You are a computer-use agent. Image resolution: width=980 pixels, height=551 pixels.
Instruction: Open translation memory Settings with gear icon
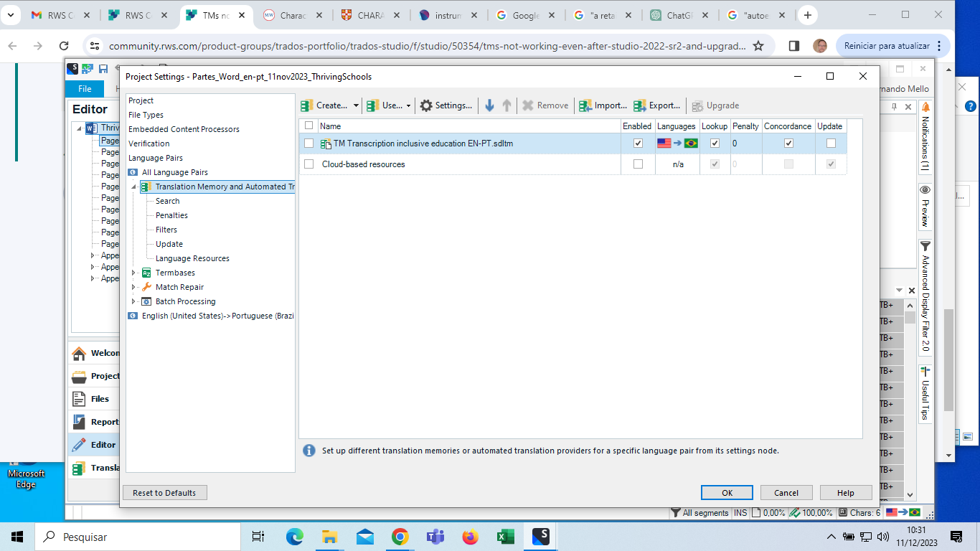click(446, 105)
